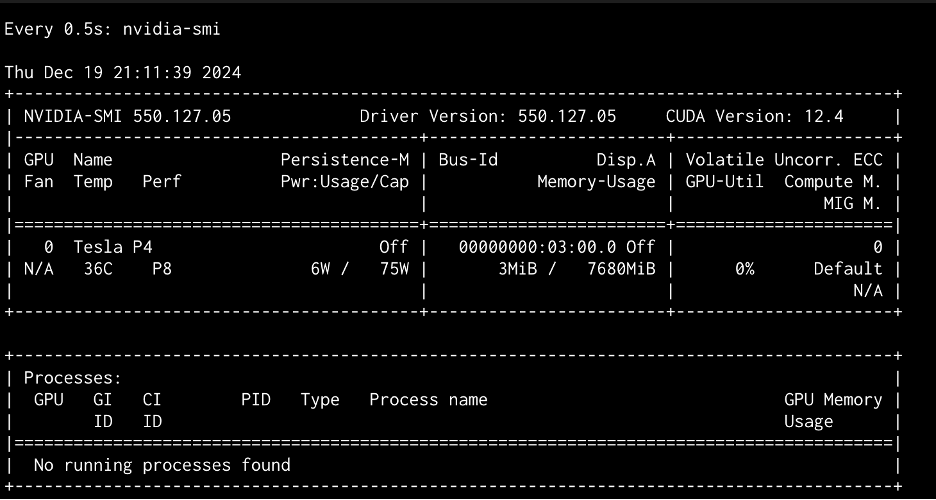Click the performance state 'P8'

pyautogui.click(x=162, y=269)
